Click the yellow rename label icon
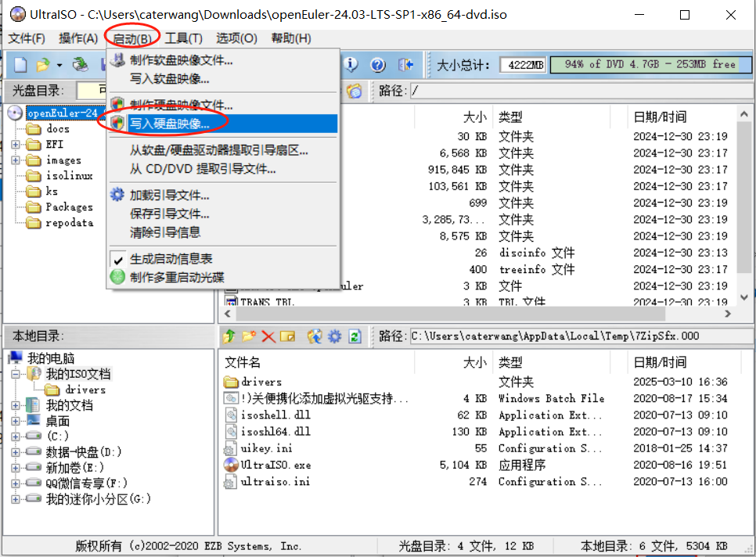 (287, 336)
